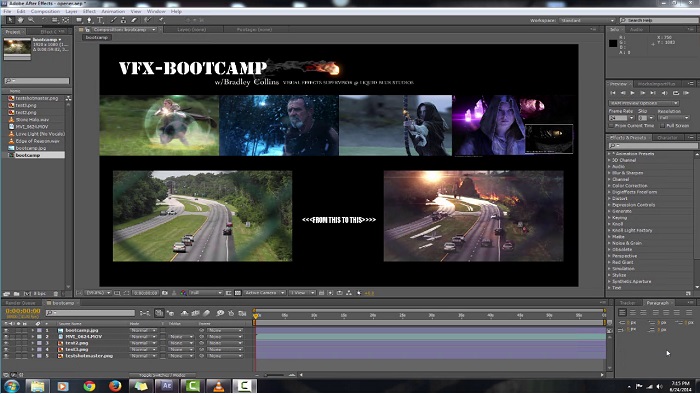Viewport: 700px width, 394px height.
Task: Switch to the Character panel tab
Action: 667,138
